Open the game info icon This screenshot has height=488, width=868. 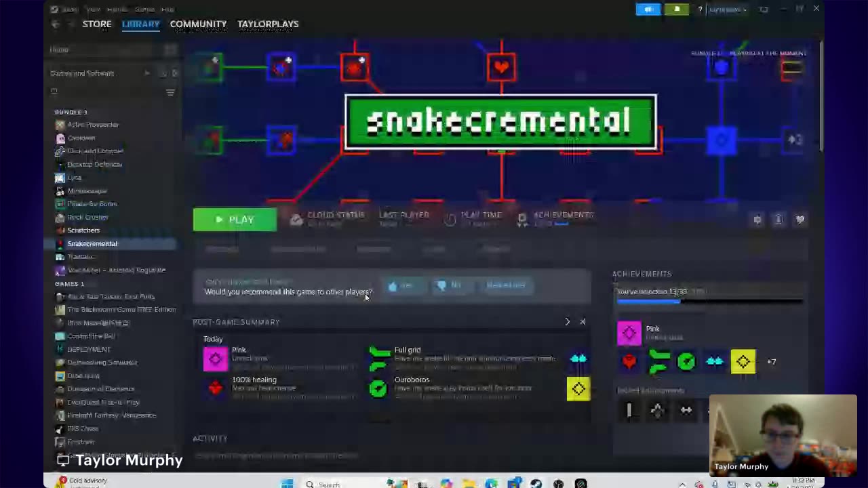778,220
